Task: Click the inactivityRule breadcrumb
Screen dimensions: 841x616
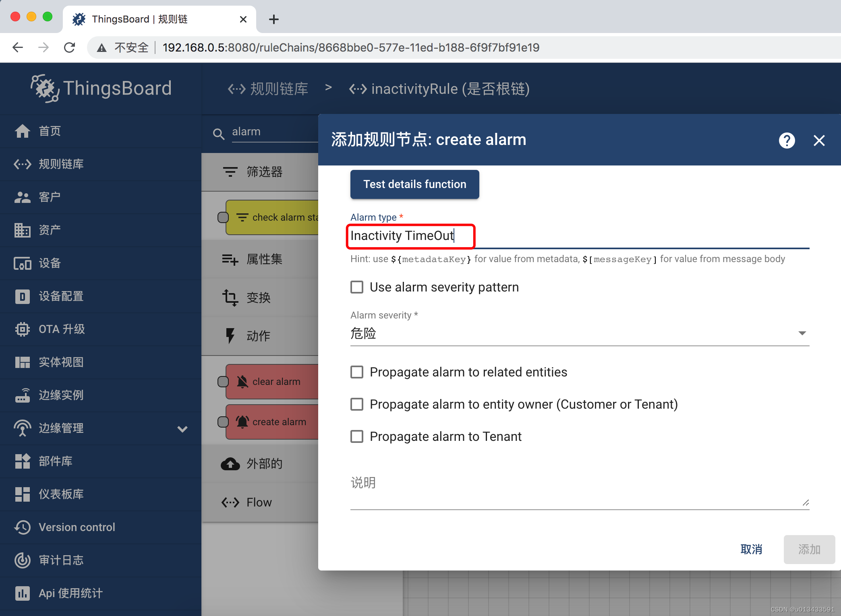Action: tap(439, 89)
